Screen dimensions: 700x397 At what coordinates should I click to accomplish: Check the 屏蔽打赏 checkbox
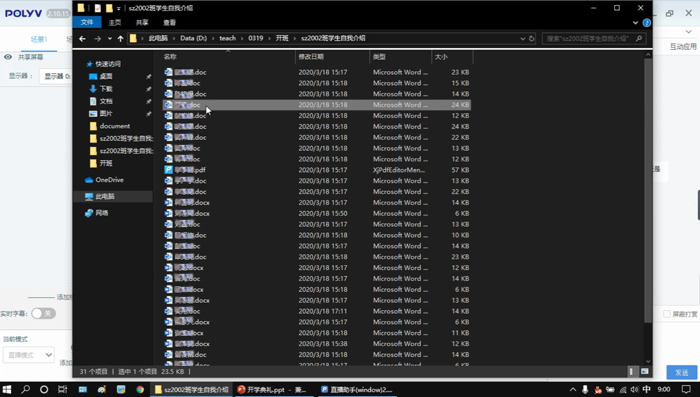[x=667, y=314]
